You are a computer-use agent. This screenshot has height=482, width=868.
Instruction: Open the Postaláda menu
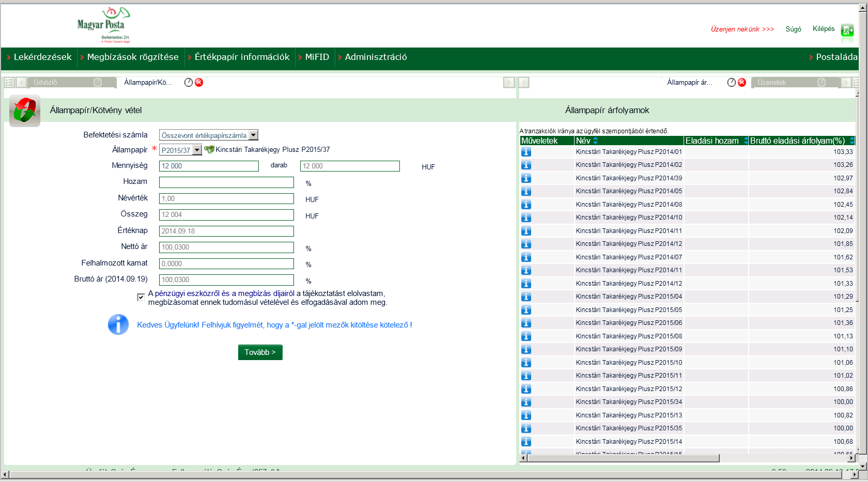point(836,57)
